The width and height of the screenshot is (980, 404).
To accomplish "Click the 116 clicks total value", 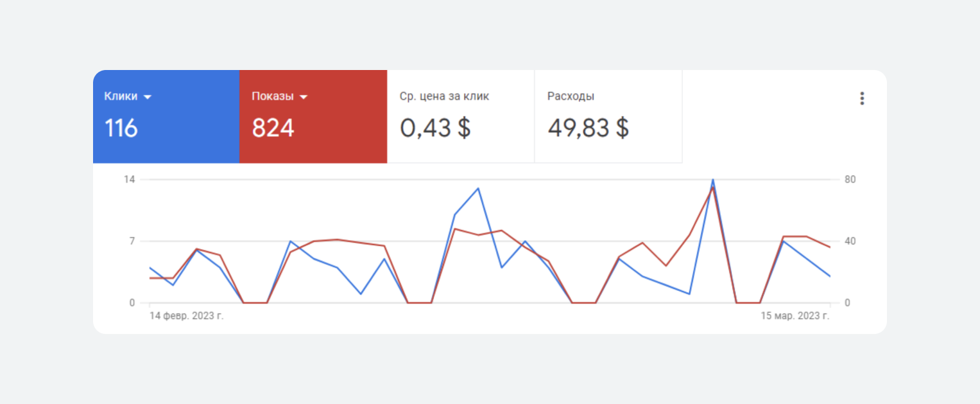I will coord(121,128).
